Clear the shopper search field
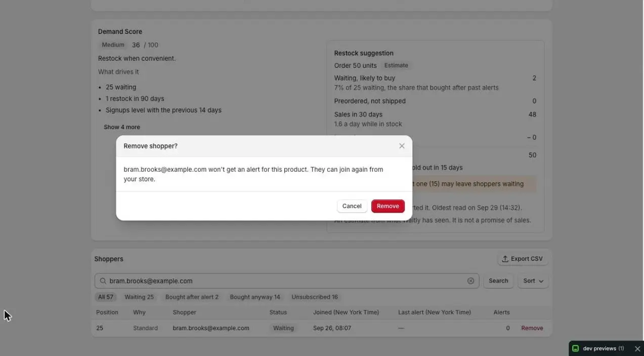 (x=470, y=281)
